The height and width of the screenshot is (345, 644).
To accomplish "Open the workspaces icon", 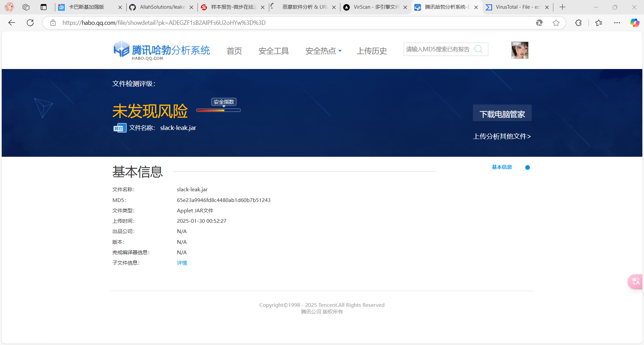I will [x=26, y=7].
